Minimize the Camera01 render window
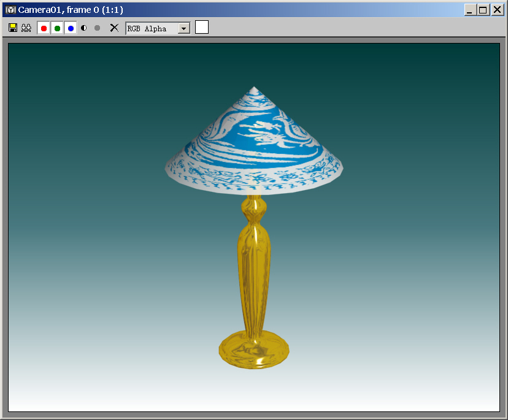The image size is (508, 420). coord(470,10)
